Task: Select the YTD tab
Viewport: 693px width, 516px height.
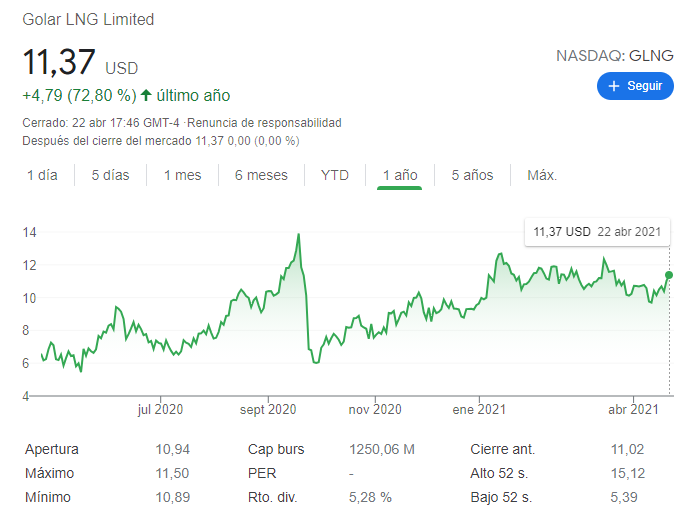Action: [x=335, y=175]
